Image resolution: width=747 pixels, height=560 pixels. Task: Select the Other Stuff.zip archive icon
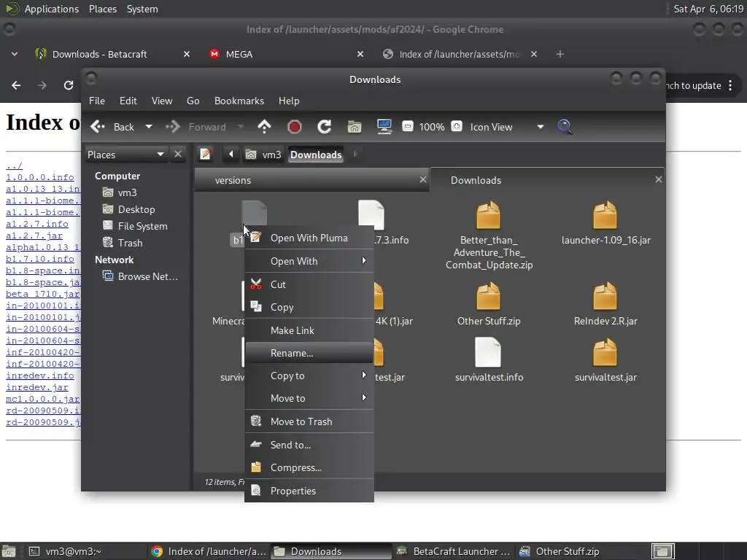[x=488, y=296]
